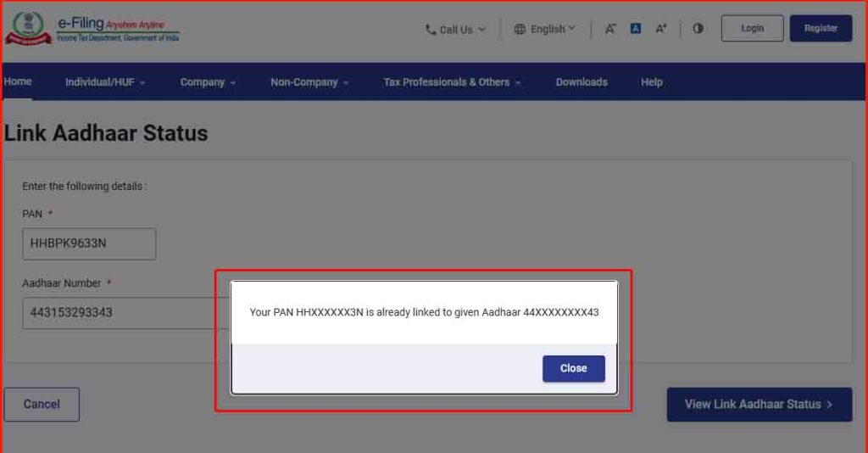This screenshot has width=868, height=453.
Task: Click the Register button
Action: (821, 28)
